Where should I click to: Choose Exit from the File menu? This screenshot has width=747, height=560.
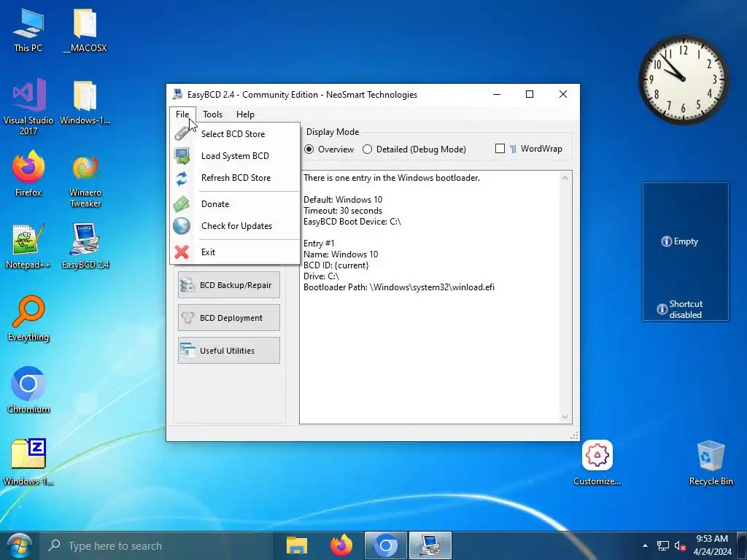235,252
